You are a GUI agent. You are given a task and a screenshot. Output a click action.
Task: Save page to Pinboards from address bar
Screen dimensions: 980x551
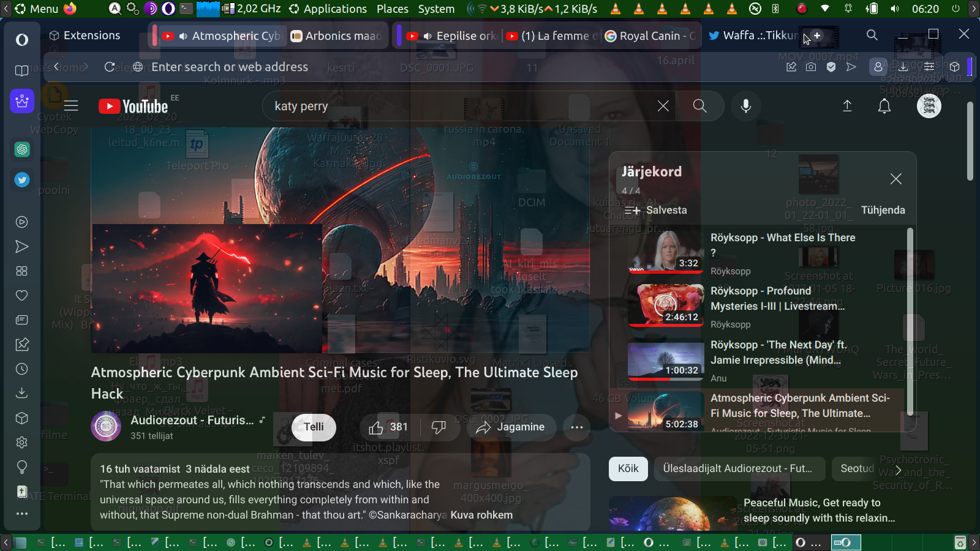791,67
